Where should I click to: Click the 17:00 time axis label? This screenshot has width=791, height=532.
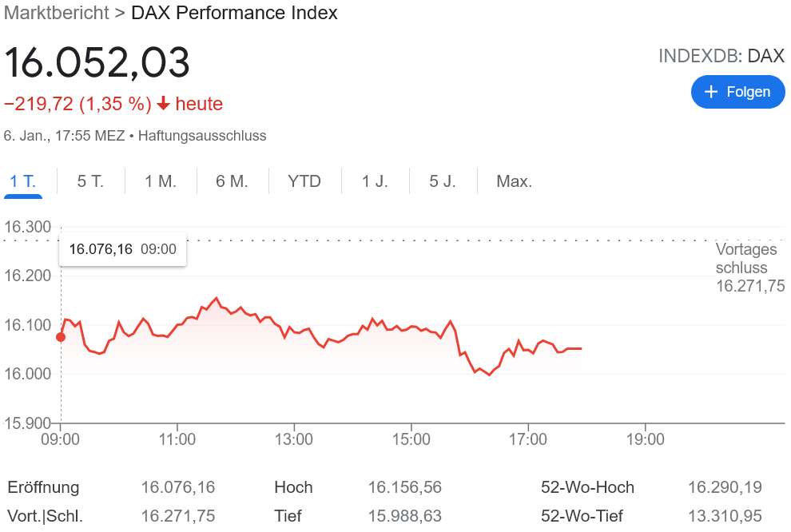528,439
